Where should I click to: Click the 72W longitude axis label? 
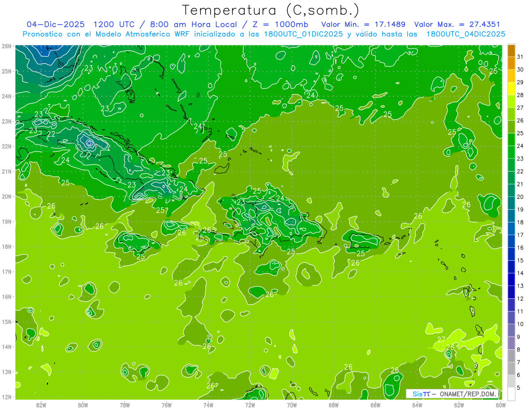coord(250,405)
